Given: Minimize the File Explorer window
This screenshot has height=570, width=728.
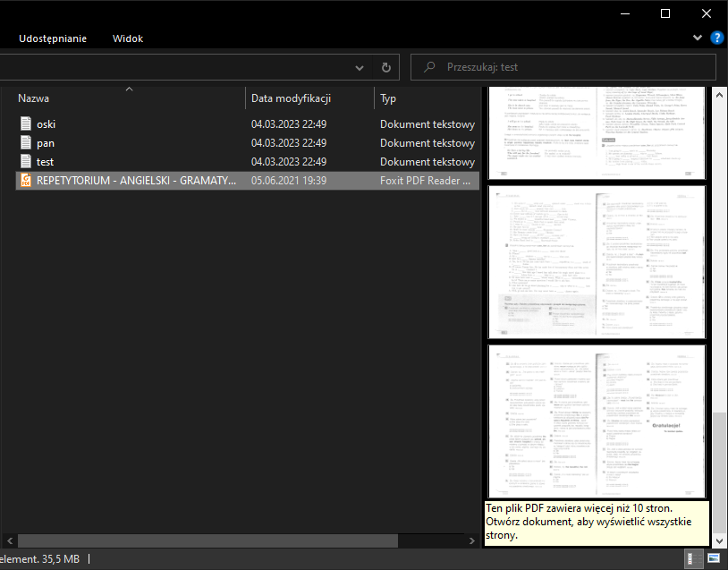Looking at the screenshot, I should (625, 13).
